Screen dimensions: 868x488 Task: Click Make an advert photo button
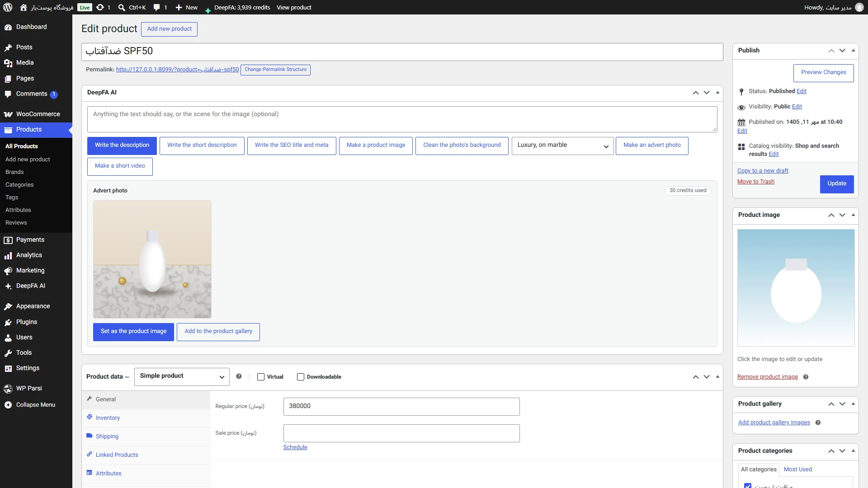click(x=652, y=145)
